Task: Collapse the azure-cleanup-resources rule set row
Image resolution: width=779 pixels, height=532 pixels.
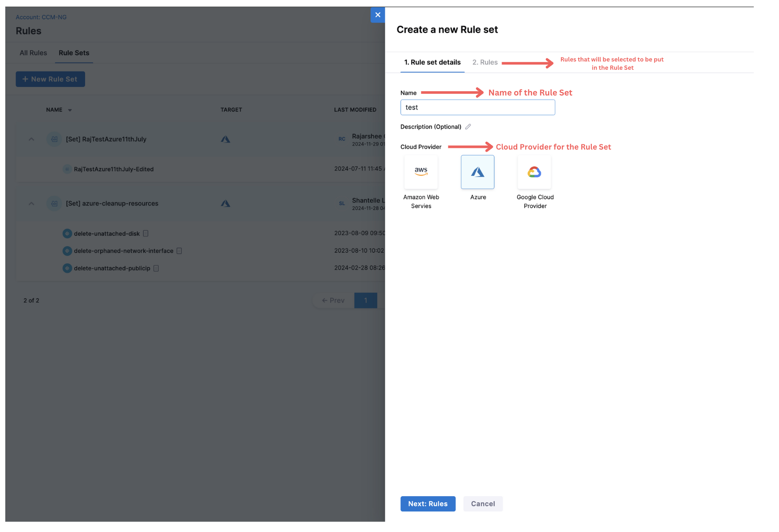Action: click(x=31, y=203)
